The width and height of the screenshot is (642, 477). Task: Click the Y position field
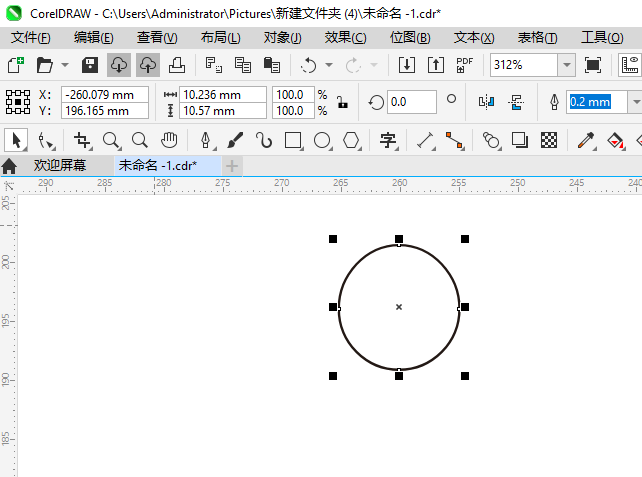tap(105, 111)
